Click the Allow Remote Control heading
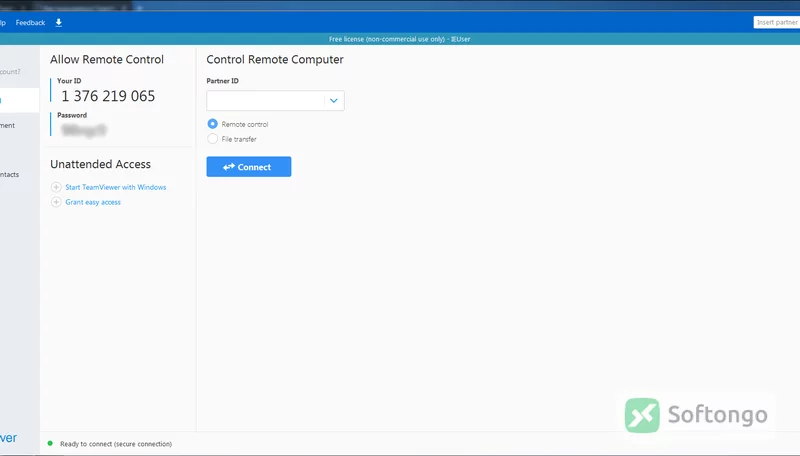The width and height of the screenshot is (800, 456). [107, 59]
